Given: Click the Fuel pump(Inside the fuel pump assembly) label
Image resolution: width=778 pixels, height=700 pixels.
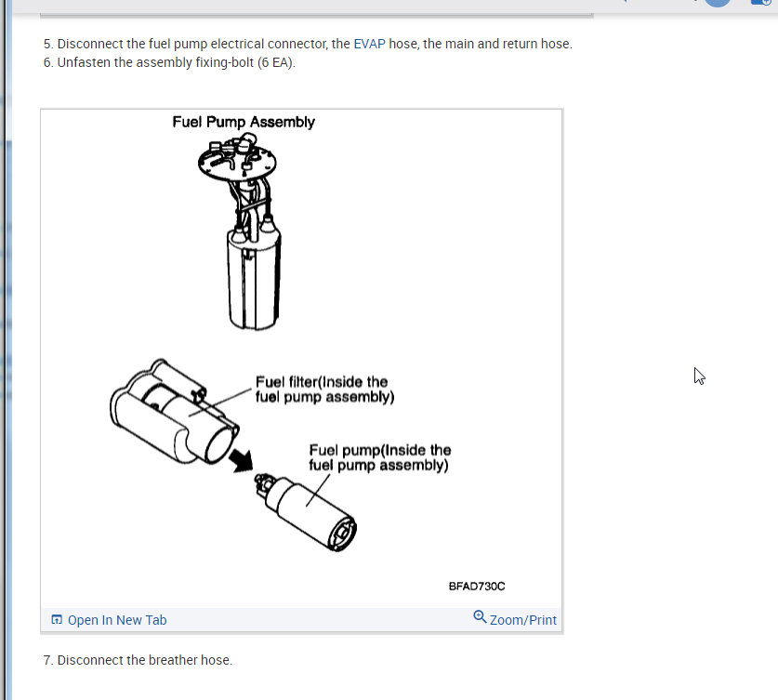Looking at the screenshot, I should pyautogui.click(x=379, y=457).
